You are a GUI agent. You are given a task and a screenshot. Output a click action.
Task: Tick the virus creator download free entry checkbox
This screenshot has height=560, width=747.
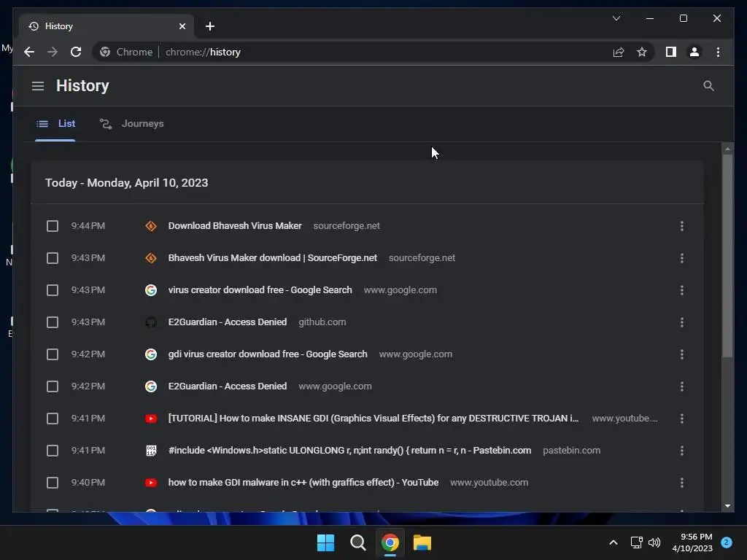click(53, 290)
